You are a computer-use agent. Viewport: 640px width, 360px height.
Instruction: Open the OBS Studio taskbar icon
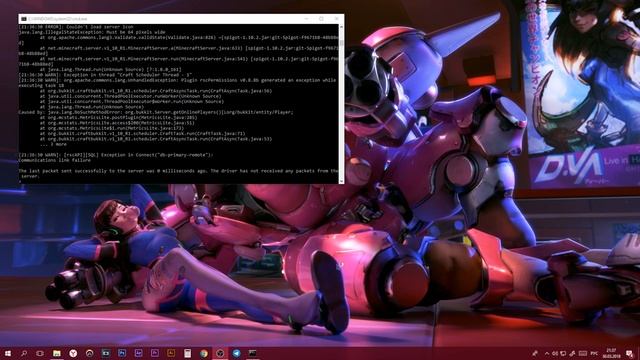pyautogui.click(x=220, y=353)
